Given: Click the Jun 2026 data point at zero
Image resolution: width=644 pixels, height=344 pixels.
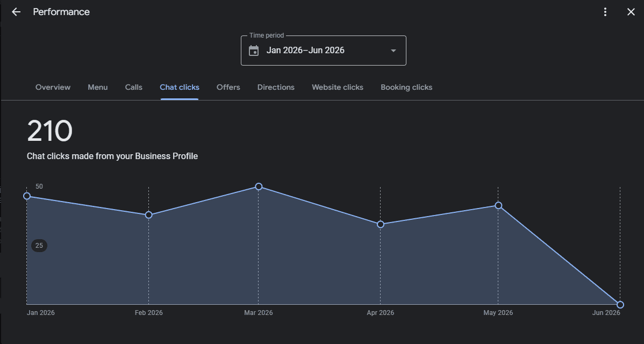Looking at the screenshot, I should pyautogui.click(x=620, y=305).
